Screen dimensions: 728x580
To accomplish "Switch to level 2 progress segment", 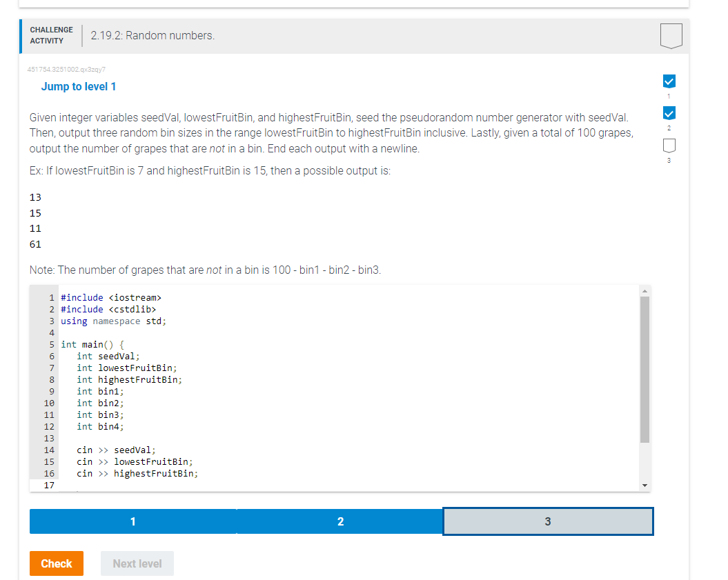I will (x=340, y=521).
